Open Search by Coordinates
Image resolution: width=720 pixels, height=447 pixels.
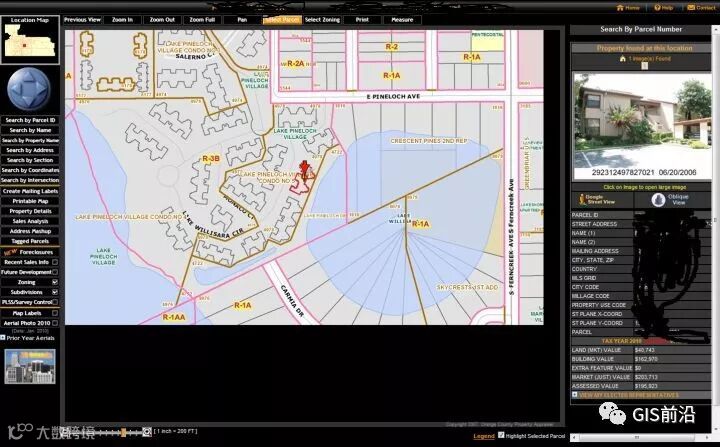tap(30, 170)
